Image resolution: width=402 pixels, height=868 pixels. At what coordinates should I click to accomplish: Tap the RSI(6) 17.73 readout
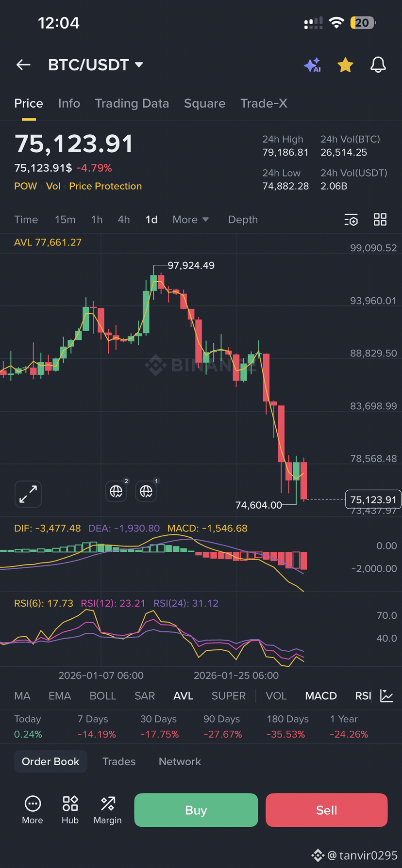(x=44, y=603)
